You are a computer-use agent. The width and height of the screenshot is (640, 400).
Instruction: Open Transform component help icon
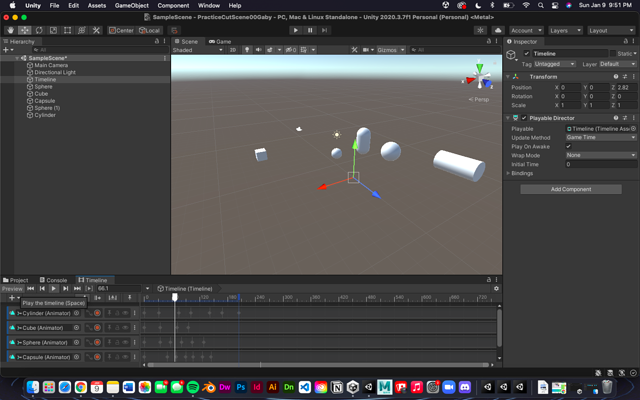click(x=616, y=77)
